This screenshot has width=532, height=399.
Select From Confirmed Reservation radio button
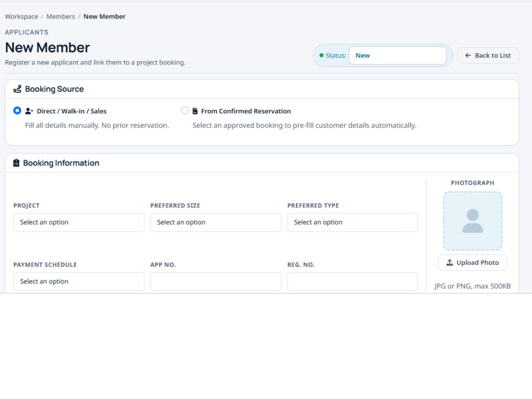click(185, 111)
